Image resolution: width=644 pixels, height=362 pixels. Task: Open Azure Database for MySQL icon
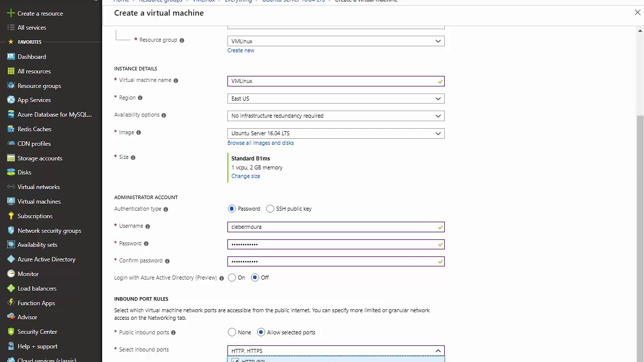click(x=11, y=115)
